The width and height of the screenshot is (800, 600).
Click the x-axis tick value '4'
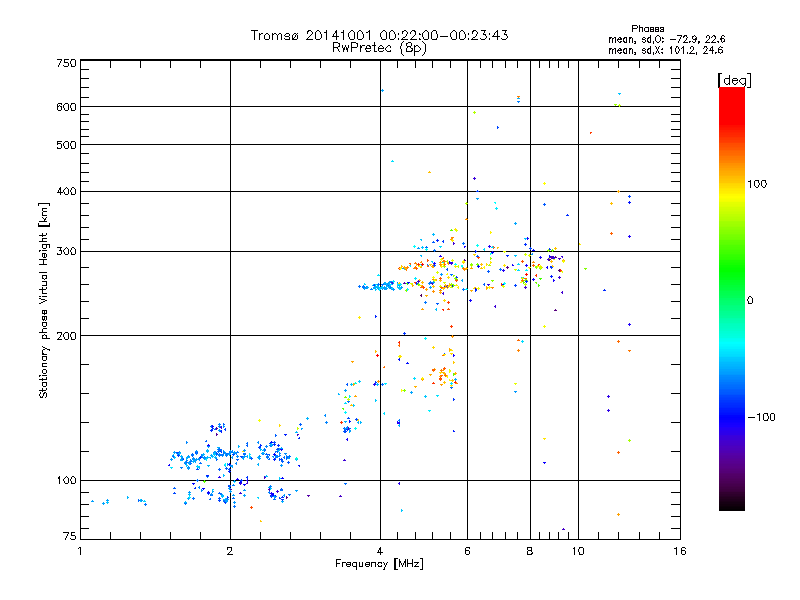(380, 551)
